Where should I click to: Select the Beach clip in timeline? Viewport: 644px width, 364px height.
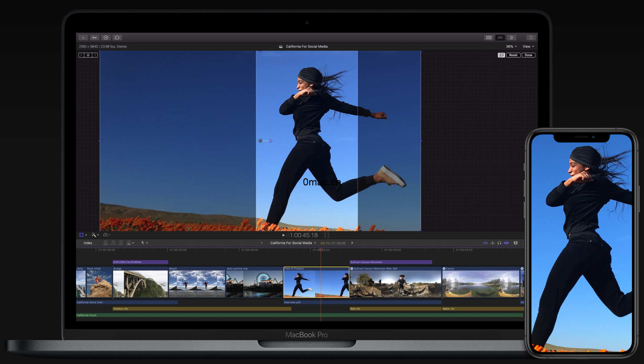pyautogui.click(x=197, y=282)
